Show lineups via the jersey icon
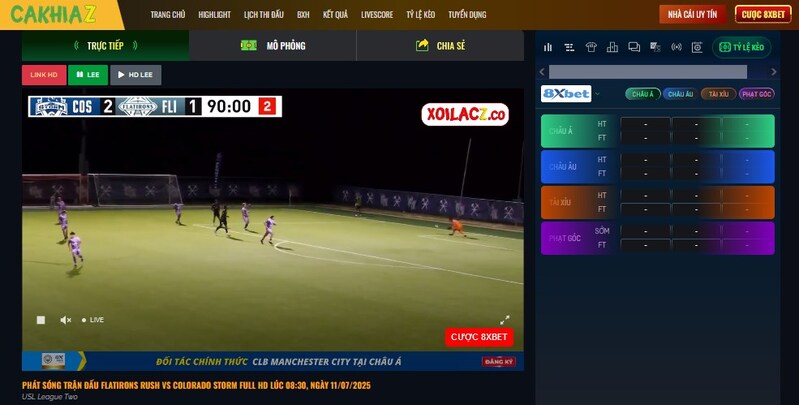This screenshot has height=405, width=799. coord(591,47)
